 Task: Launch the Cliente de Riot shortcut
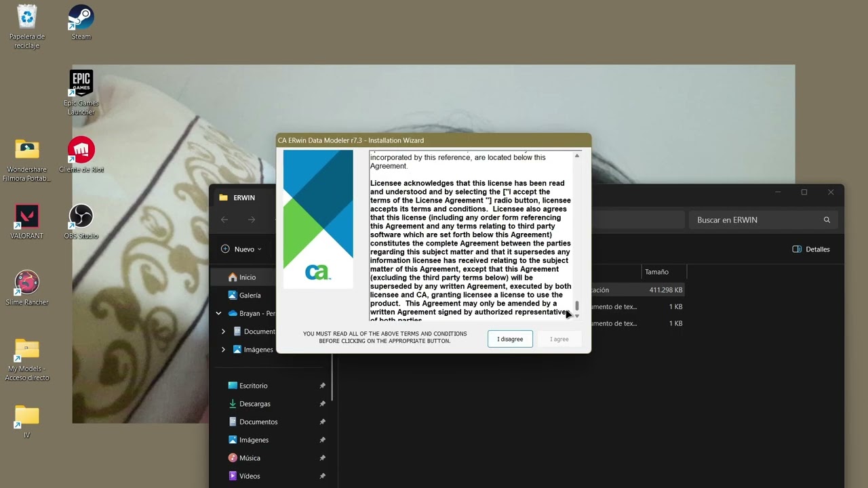pyautogui.click(x=81, y=155)
